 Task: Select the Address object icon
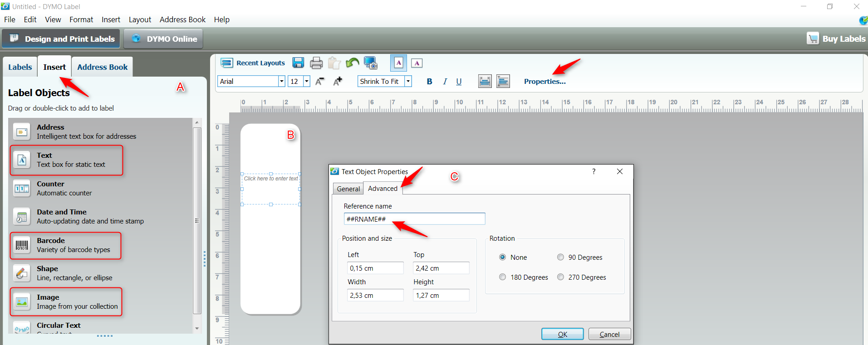click(22, 132)
